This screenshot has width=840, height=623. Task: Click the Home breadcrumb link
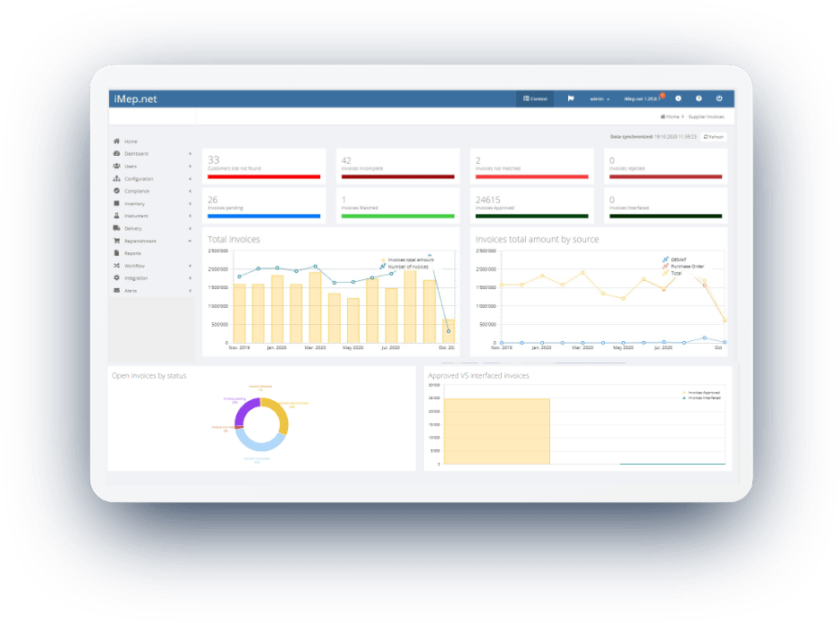[x=672, y=117]
